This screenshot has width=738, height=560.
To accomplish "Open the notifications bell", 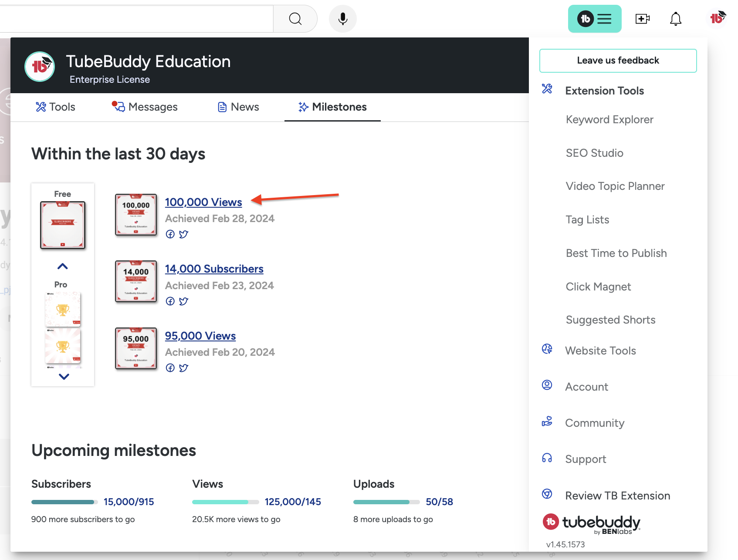I will click(676, 19).
